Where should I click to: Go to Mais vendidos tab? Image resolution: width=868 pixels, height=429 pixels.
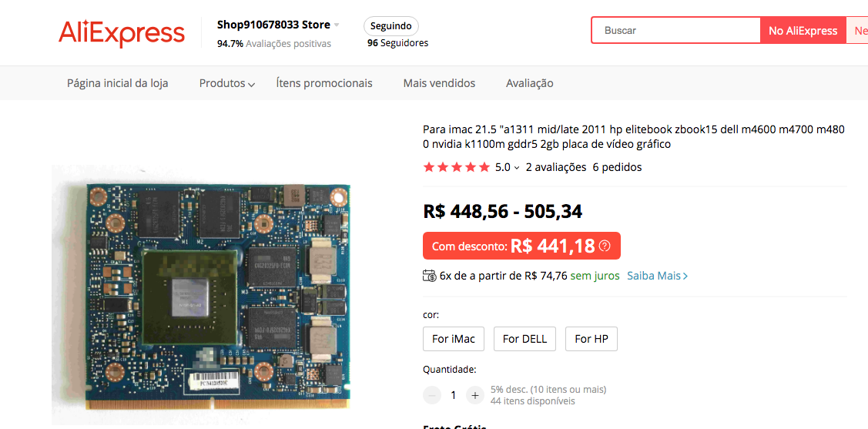[x=439, y=84]
